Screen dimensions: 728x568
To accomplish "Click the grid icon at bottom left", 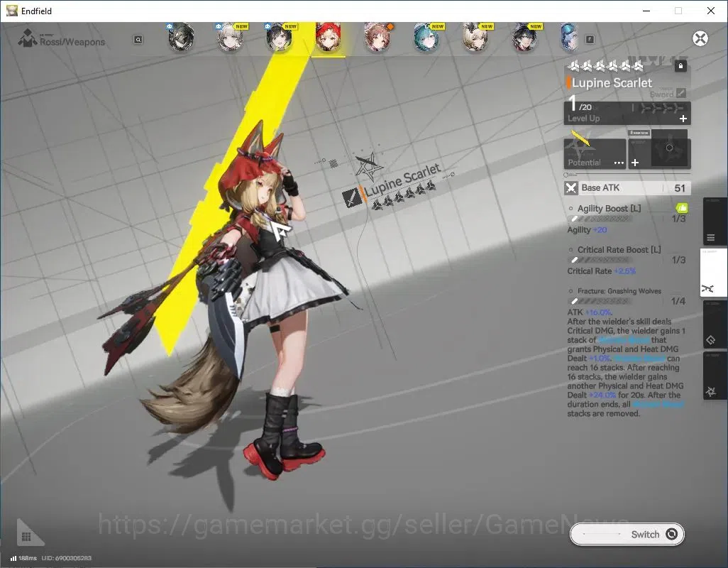I will click(26, 537).
